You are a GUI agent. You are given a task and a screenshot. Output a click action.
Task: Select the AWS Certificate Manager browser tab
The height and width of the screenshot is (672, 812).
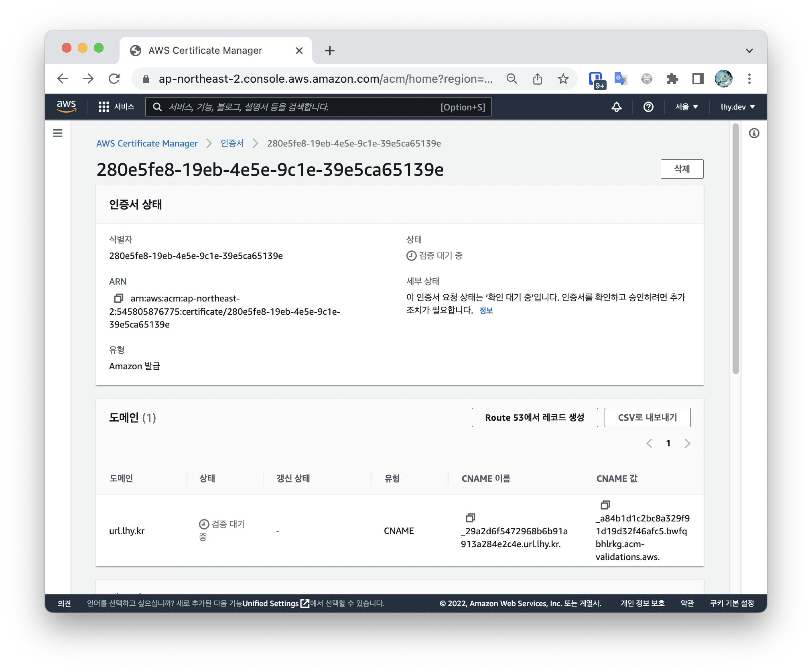coord(216,51)
